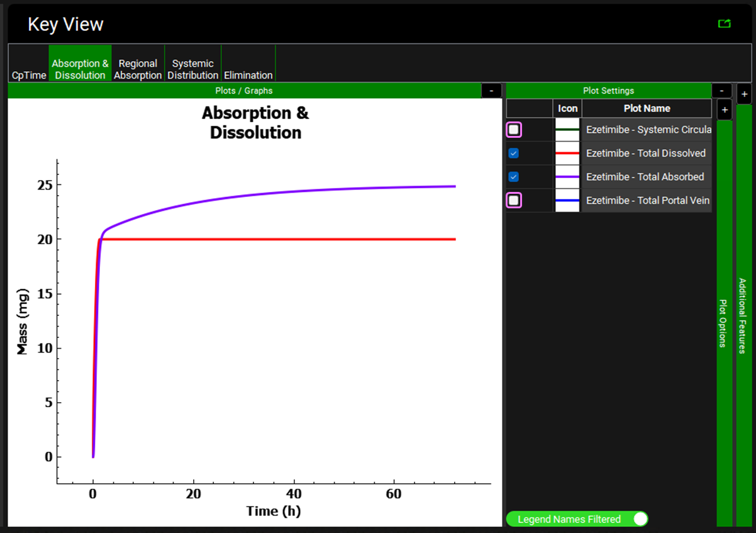The height and width of the screenshot is (533, 756).
Task: Toggle the Legend Names Filtered switch
Action: (640, 519)
